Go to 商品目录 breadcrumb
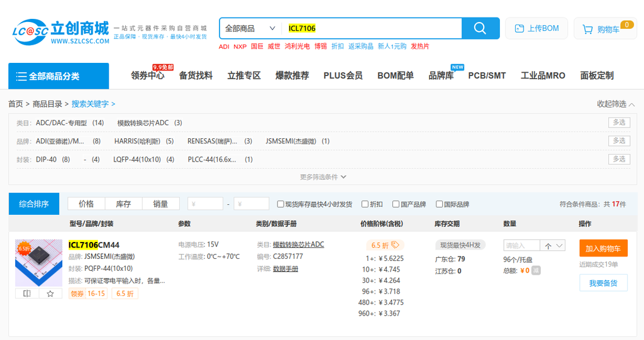This screenshot has height=340, width=644. (47, 104)
